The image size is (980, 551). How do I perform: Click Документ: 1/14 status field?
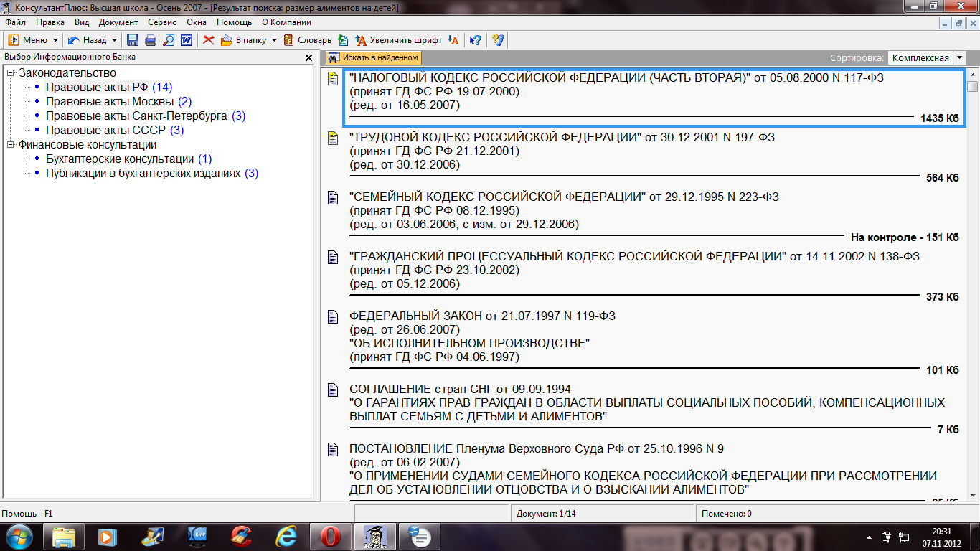click(x=603, y=514)
